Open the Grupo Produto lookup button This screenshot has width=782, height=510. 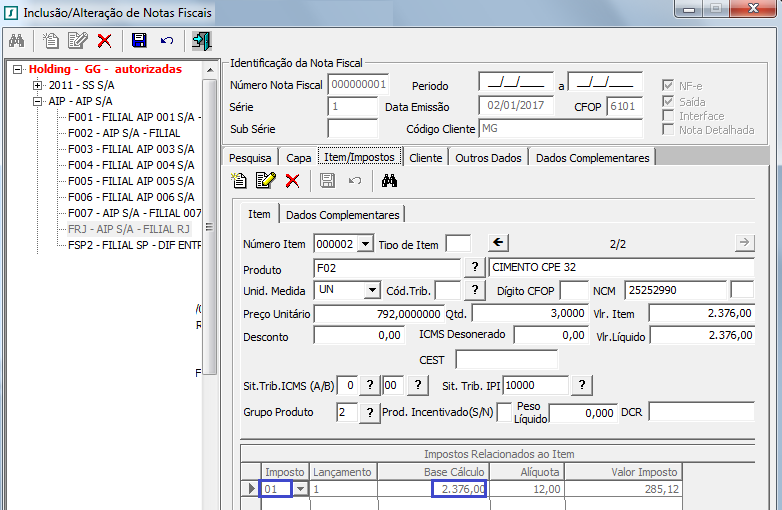point(369,412)
